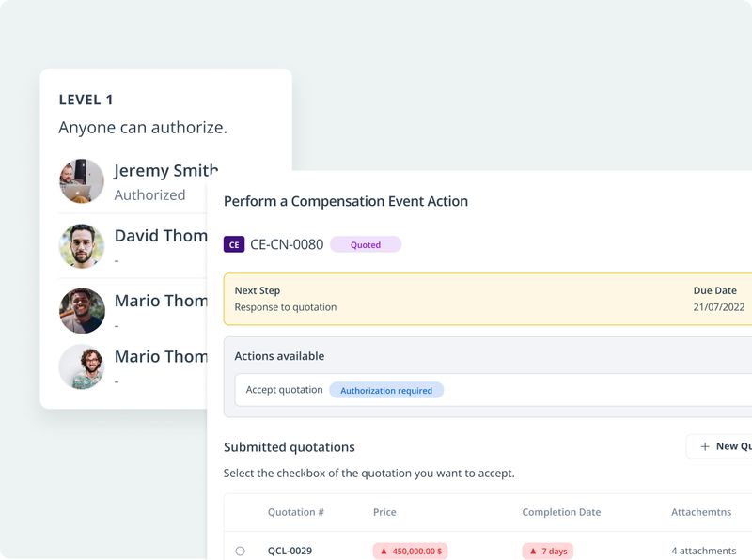Click the red triangle icon beside 450,000.00 $
752x560 pixels.
pos(384,552)
